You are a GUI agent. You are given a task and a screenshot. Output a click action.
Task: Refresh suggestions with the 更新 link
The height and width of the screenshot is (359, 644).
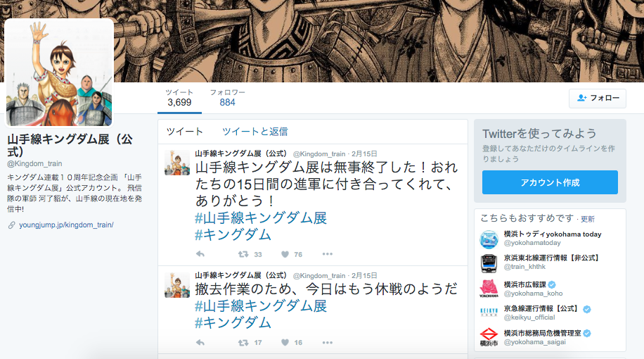pos(587,219)
